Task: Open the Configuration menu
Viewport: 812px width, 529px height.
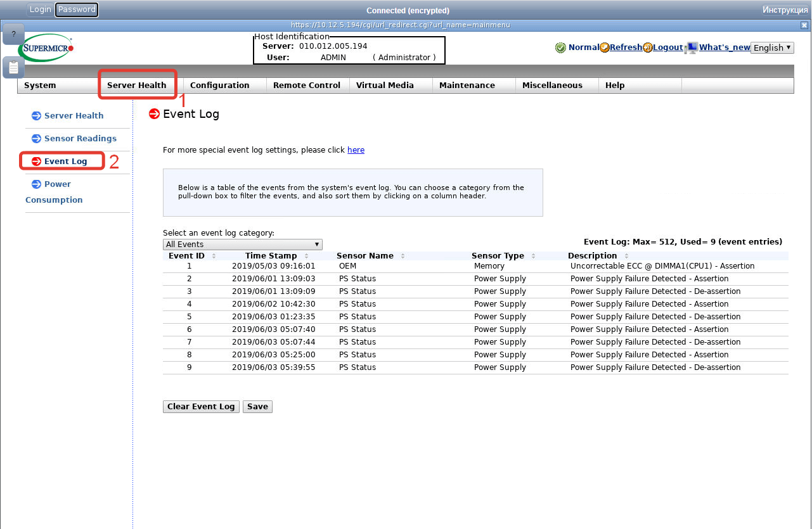Action: tap(219, 86)
